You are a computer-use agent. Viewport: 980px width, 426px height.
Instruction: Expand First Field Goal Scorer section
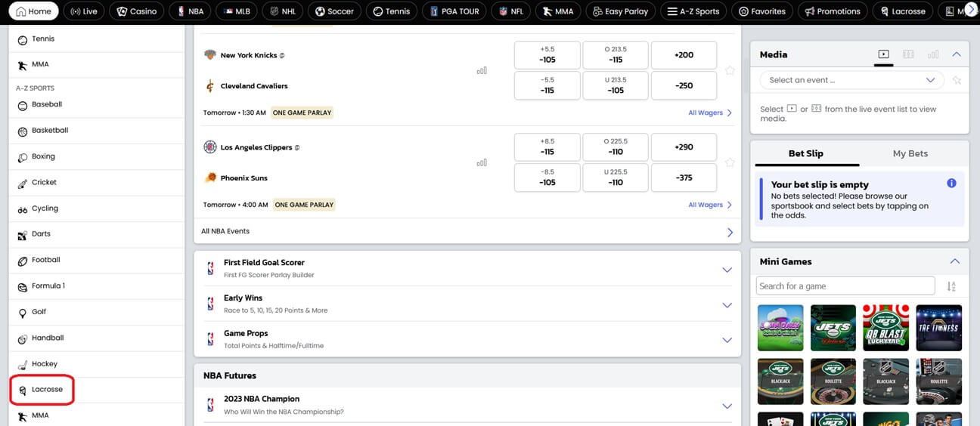point(467,269)
